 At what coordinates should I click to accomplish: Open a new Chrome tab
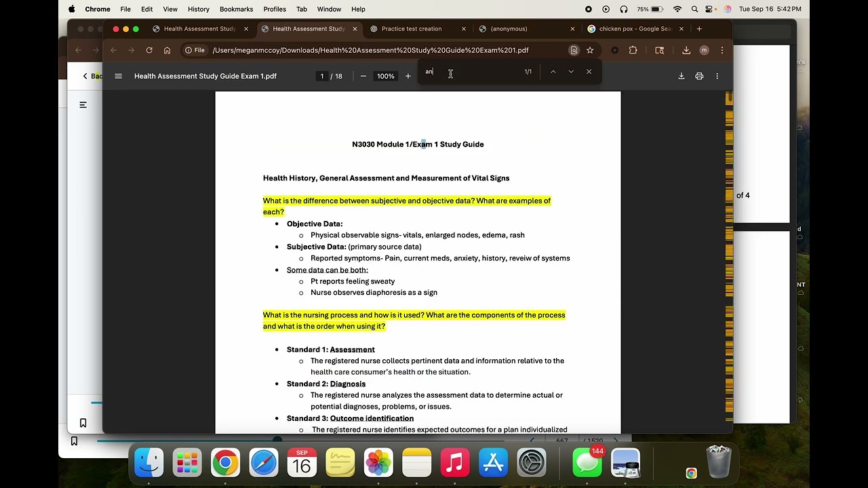pos(699,28)
